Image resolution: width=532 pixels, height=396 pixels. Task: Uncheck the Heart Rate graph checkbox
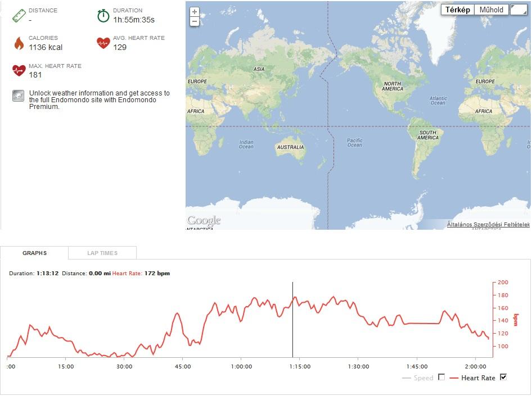[x=503, y=377]
